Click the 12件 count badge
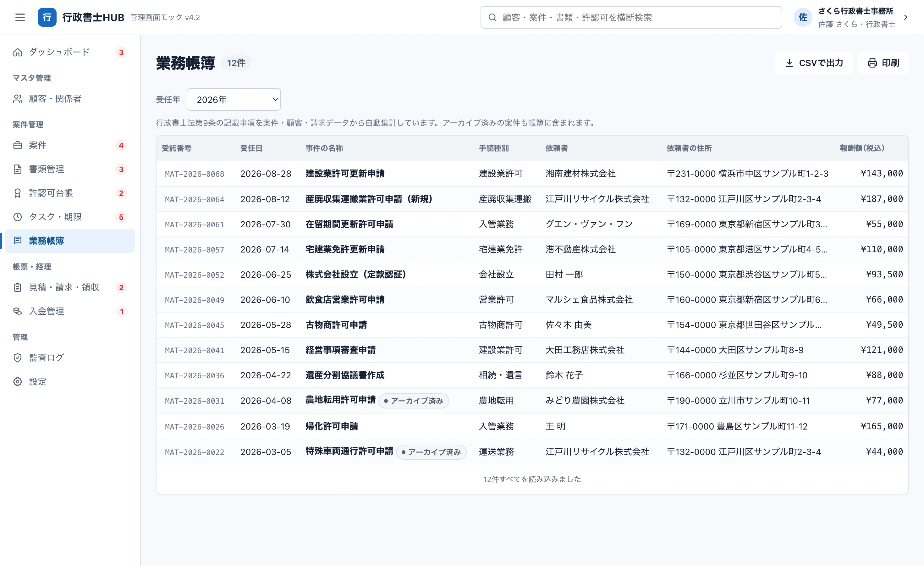The height and width of the screenshot is (566, 924). click(236, 63)
